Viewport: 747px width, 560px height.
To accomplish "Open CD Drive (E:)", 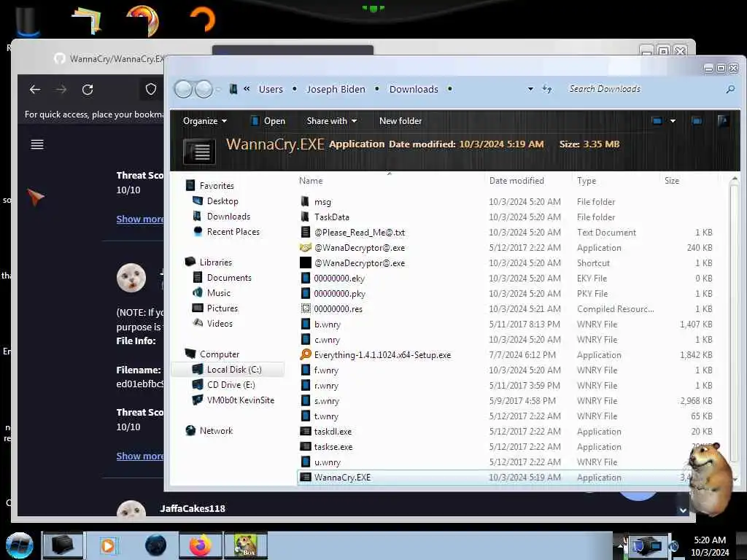I will pos(231,385).
